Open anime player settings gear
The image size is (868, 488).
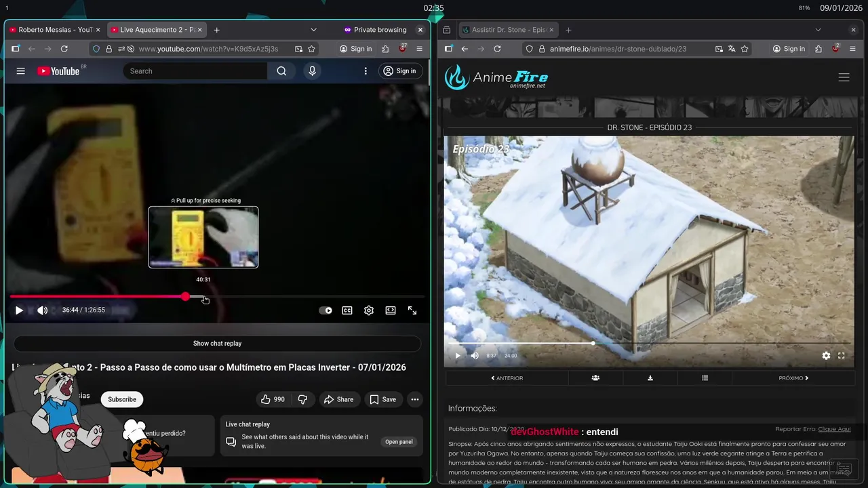(826, 355)
